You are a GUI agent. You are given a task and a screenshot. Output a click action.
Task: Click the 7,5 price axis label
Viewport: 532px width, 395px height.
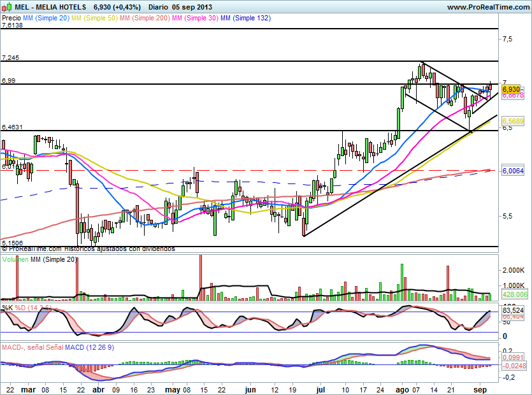coord(507,39)
